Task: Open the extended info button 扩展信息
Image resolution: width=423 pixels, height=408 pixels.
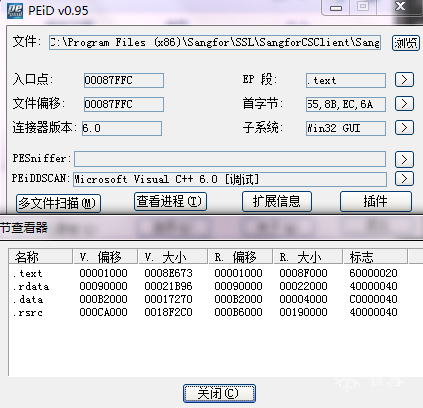Action: click(277, 201)
